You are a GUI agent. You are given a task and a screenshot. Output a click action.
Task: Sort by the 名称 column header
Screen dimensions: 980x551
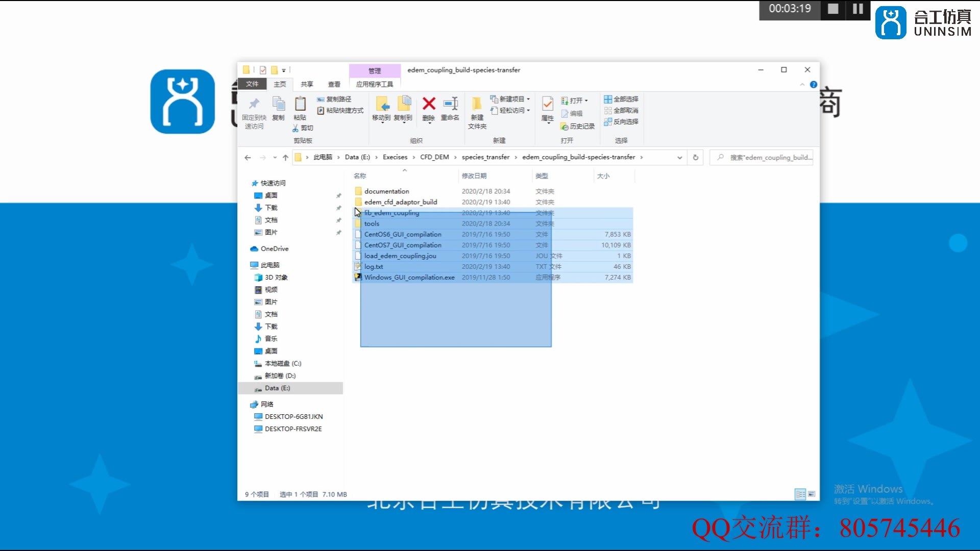[x=360, y=176]
